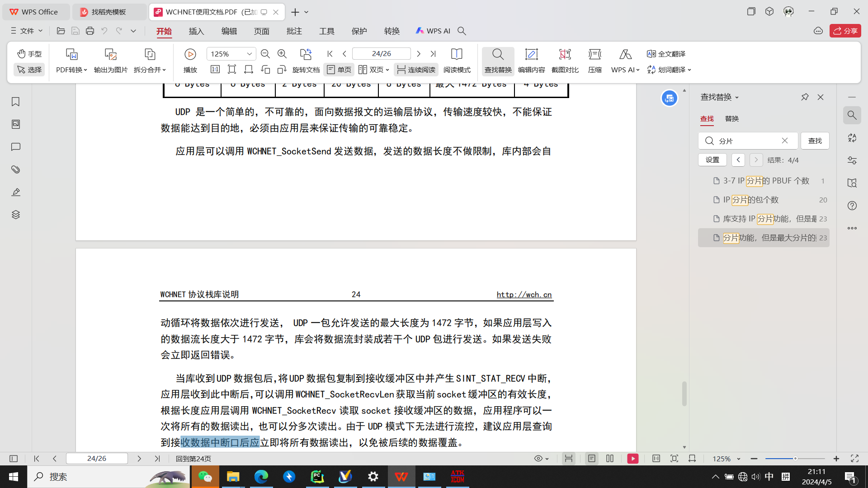This screenshot has height=488, width=868.
Task: Open result 'IP分片的包个数' page 20
Action: click(x=764, y=200)
